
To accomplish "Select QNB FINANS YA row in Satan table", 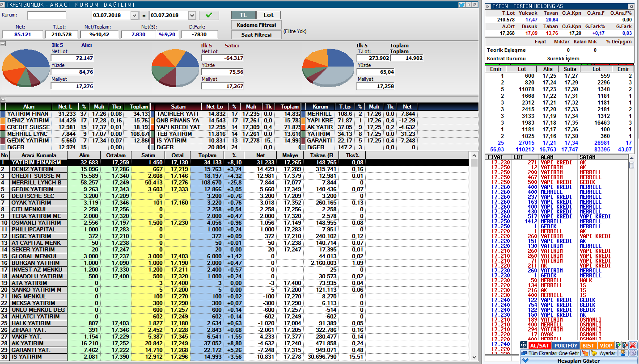I will (226, 121).
